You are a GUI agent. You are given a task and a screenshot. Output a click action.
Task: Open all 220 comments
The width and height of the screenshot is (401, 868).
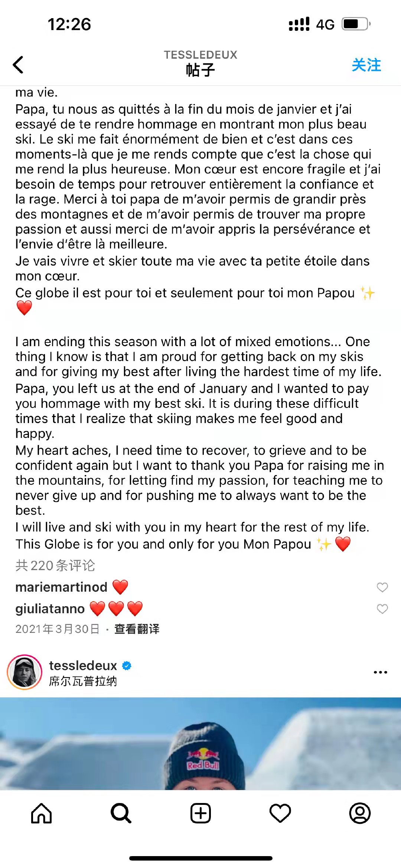tap(55, 565)
